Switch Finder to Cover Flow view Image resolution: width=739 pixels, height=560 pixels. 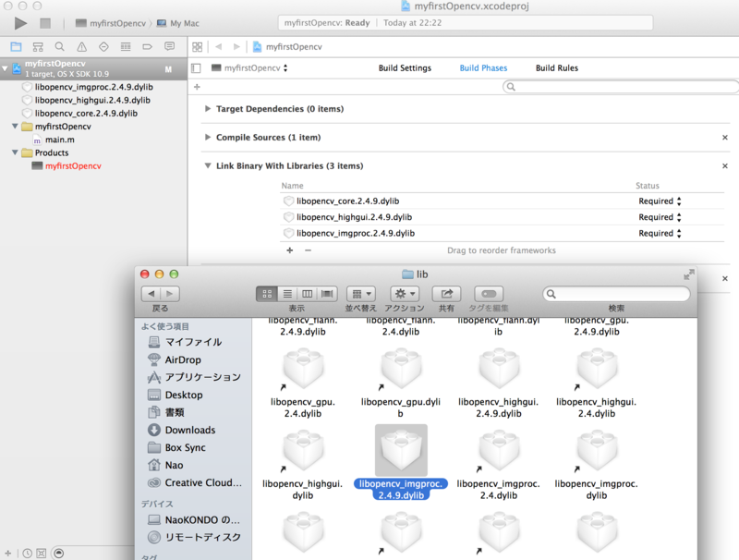tap(327, 294)
